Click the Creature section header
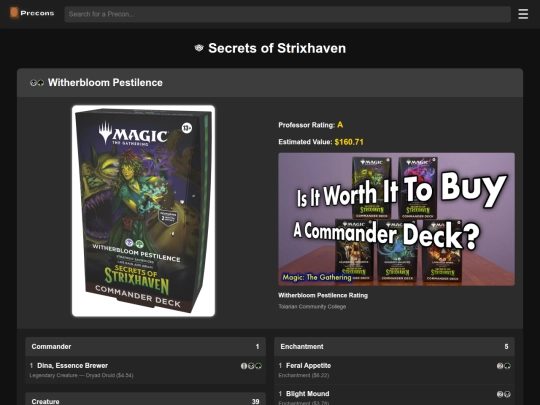The width and height of the screenshot is (540, 405). [145, 399]
